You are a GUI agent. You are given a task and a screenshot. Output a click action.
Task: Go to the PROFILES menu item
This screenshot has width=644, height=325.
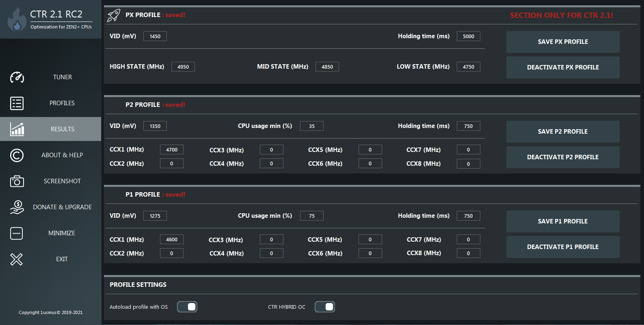point(62,103)
